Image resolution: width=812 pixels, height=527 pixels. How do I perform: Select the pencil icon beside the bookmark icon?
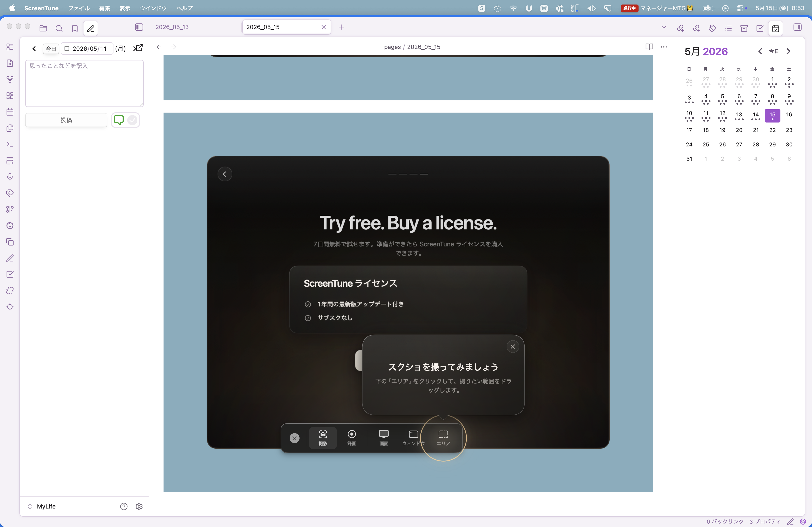click(91, 28)
